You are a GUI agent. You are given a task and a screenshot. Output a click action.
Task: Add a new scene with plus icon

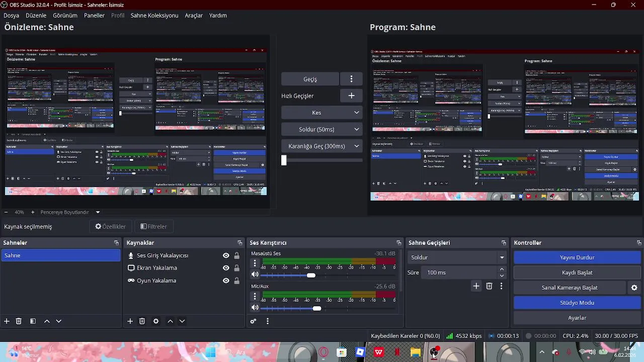(7, 321)
